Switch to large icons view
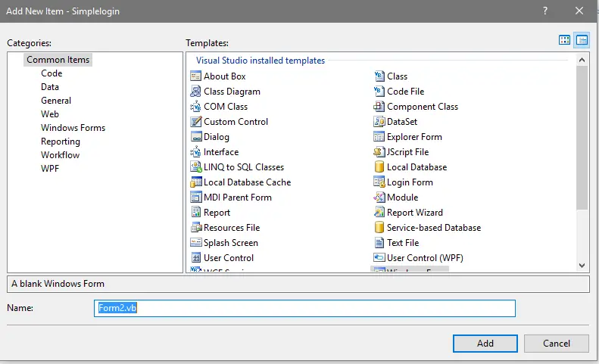 click(x=564, y=39)
